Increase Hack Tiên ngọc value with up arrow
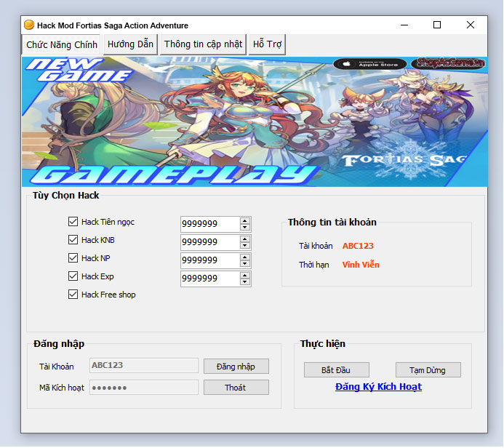Screen dimensions: 504x448 [245, 221]
